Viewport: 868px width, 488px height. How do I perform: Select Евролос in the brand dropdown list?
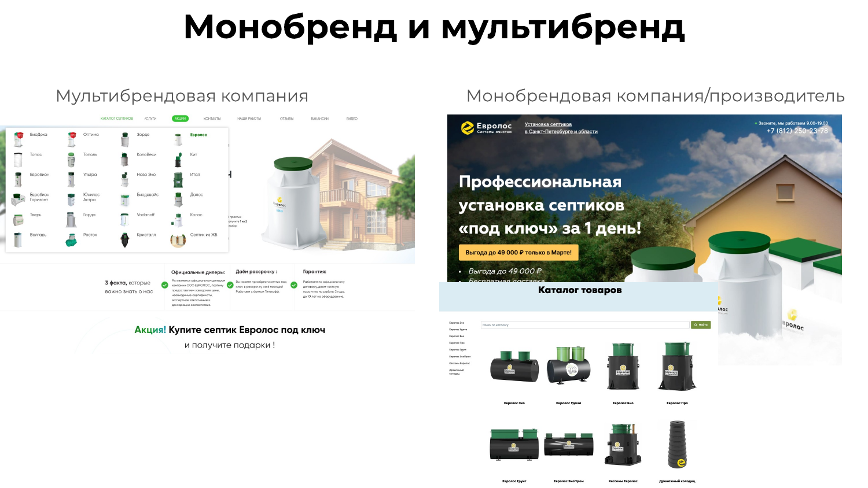(198, 135)
